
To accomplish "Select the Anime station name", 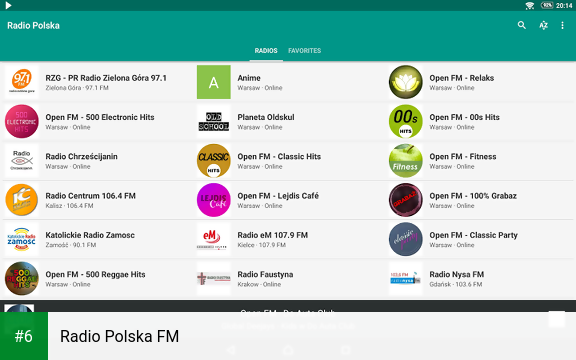I will coord(249,78).
